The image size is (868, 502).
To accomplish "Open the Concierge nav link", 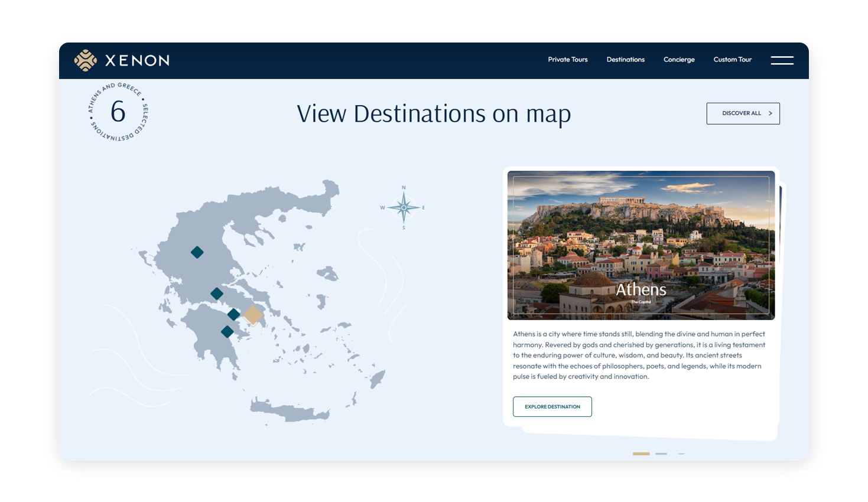I will [x=679, y=60].
